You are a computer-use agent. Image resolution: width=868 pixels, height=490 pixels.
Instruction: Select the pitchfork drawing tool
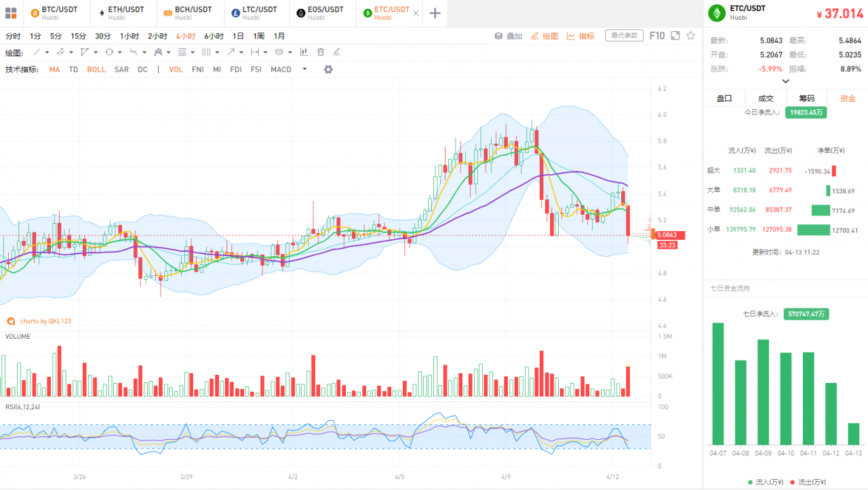point(158,52)
